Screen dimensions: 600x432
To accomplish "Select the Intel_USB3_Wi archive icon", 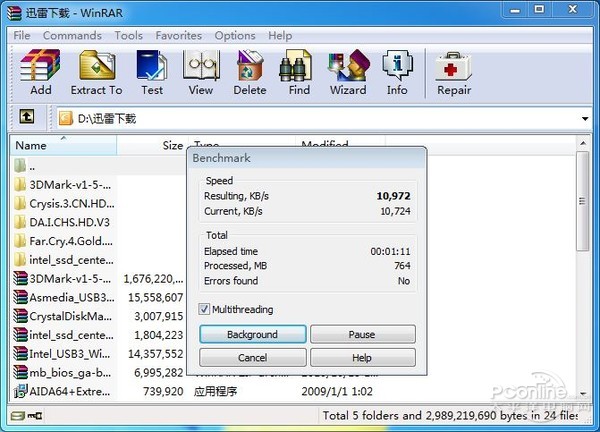I will (x=20, y=354).
